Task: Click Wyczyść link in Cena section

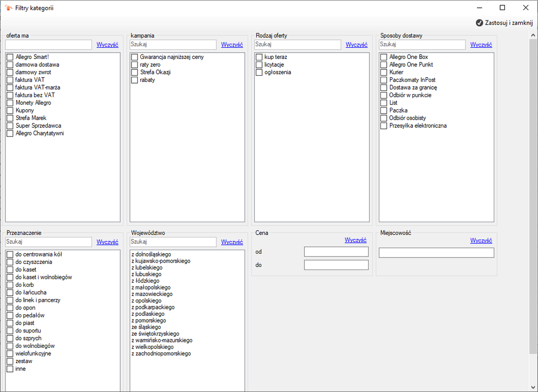Action: pyautogui.click(x=356, y=240)
